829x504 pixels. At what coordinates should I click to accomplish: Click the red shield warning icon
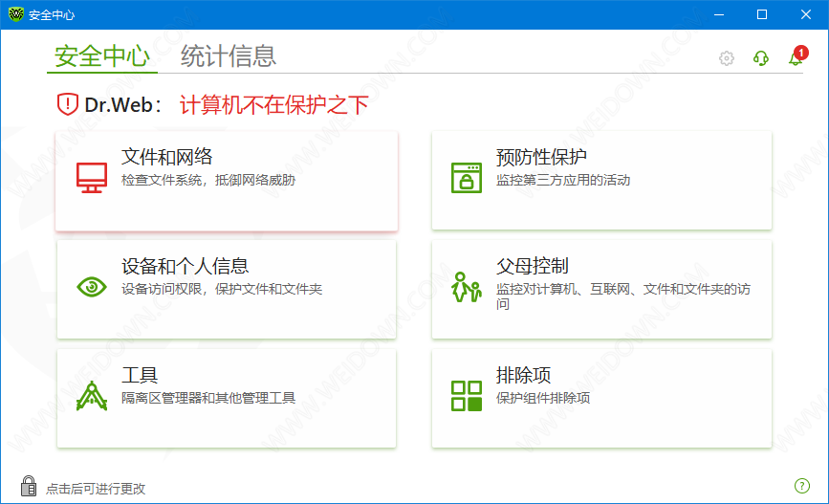[x=68, y=104]
